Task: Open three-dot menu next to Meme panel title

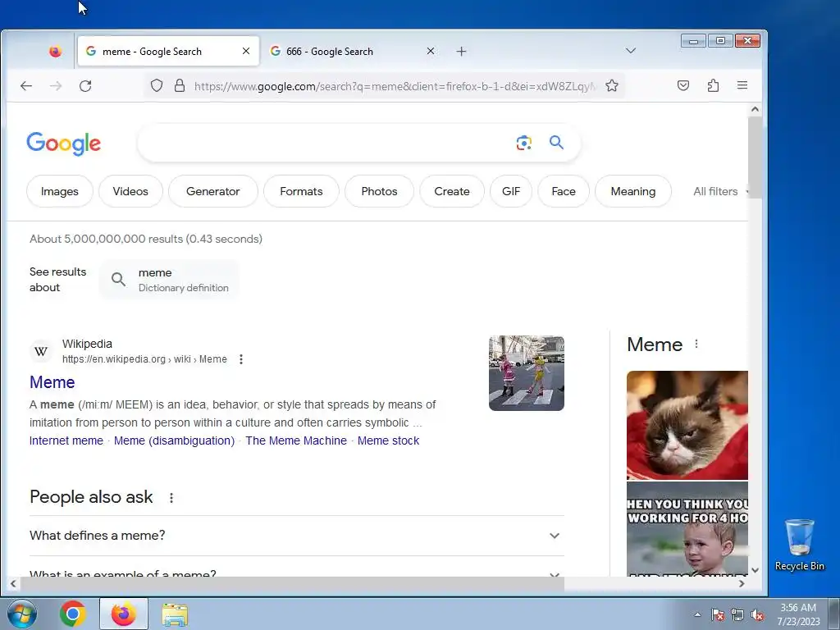Action: 696,344
